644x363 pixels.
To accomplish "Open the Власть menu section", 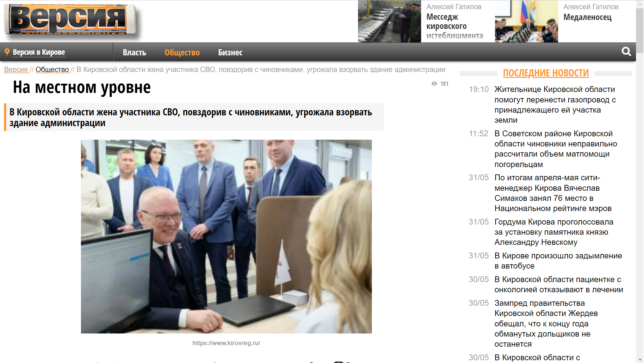I will [x=134, y=53].
